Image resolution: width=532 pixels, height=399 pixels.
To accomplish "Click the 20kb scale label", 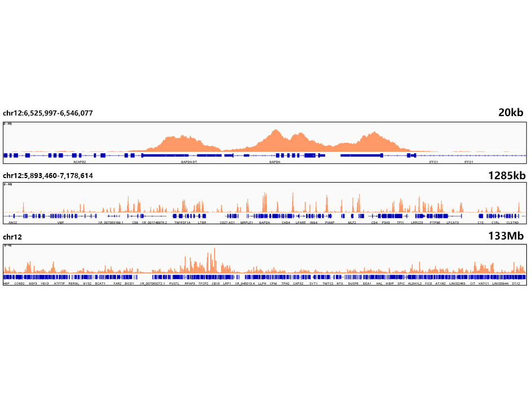I will click(511, 113).
